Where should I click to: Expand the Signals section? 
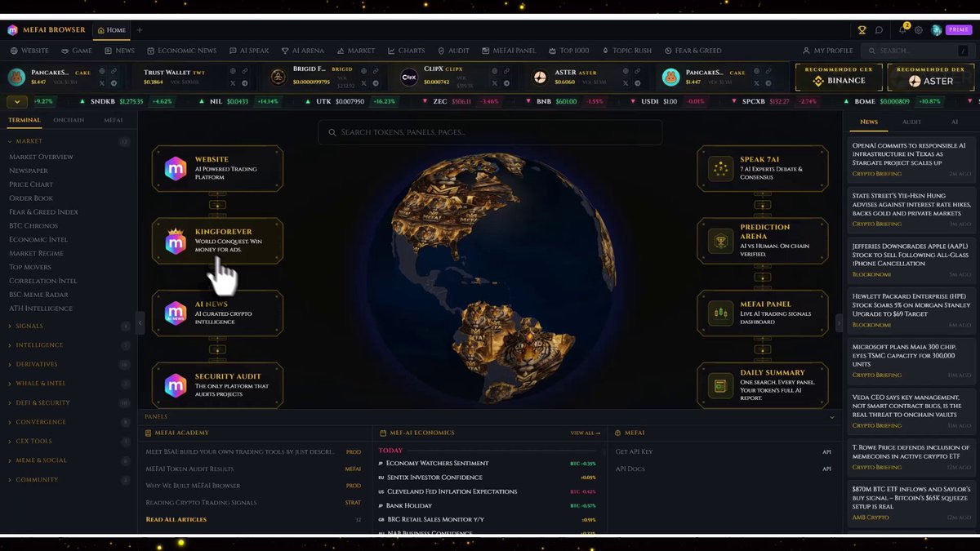(x=69, y=327)
